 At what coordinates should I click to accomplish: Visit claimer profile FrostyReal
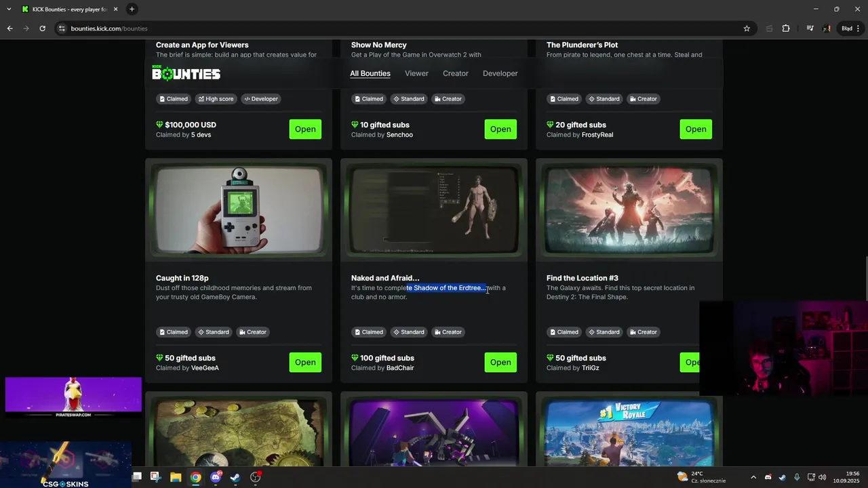[x=597, y=135]
